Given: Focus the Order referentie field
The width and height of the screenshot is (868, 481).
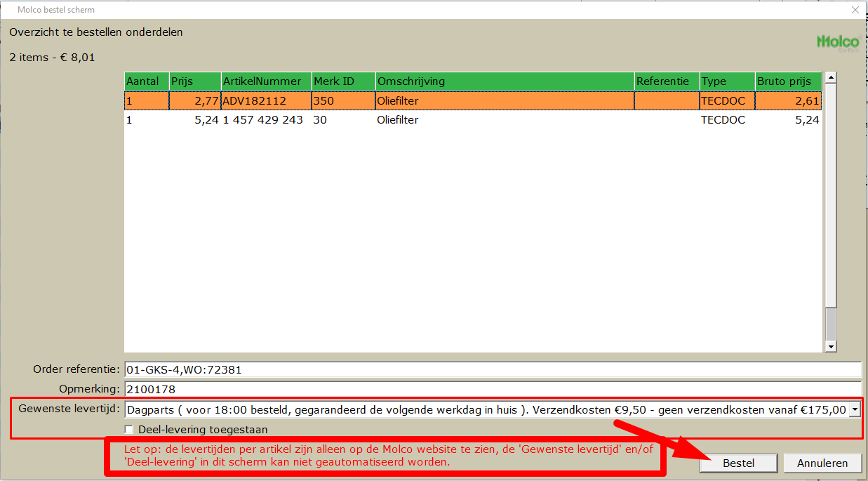Looking at the screenshot, I should point(493,369).
